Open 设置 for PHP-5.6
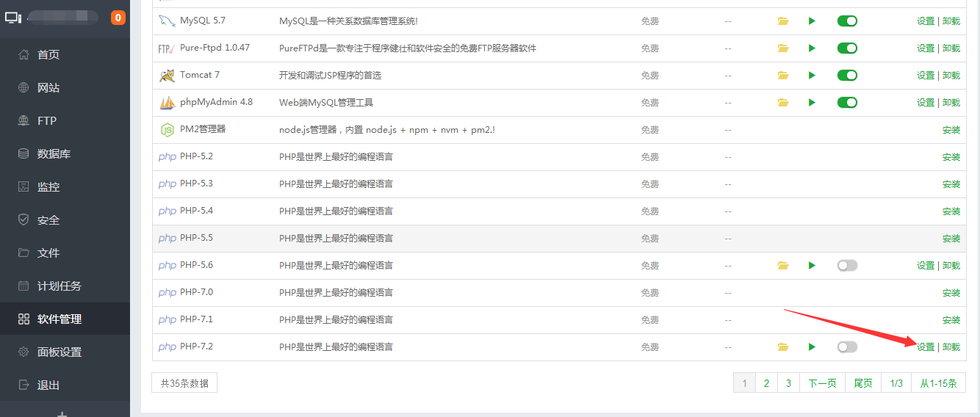 click(926, 266)
